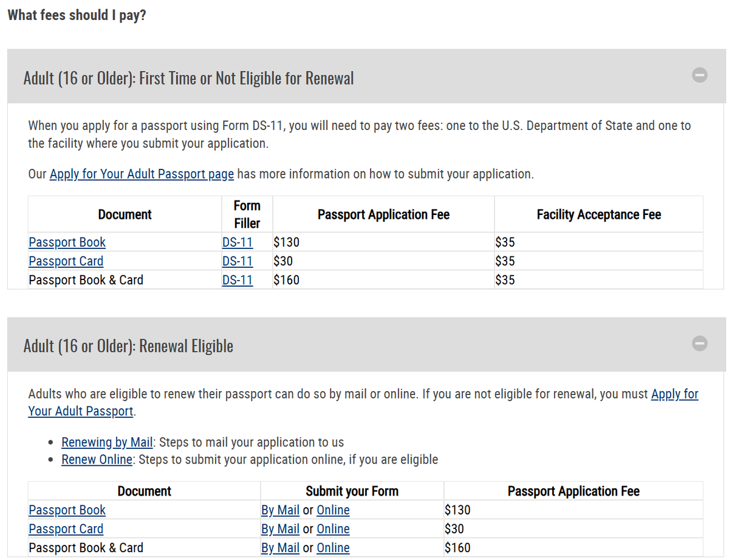This screenshot has height=560, width=729.
Task: Open the DS-11 form link for Passport Card
Action: click(238, 261)
